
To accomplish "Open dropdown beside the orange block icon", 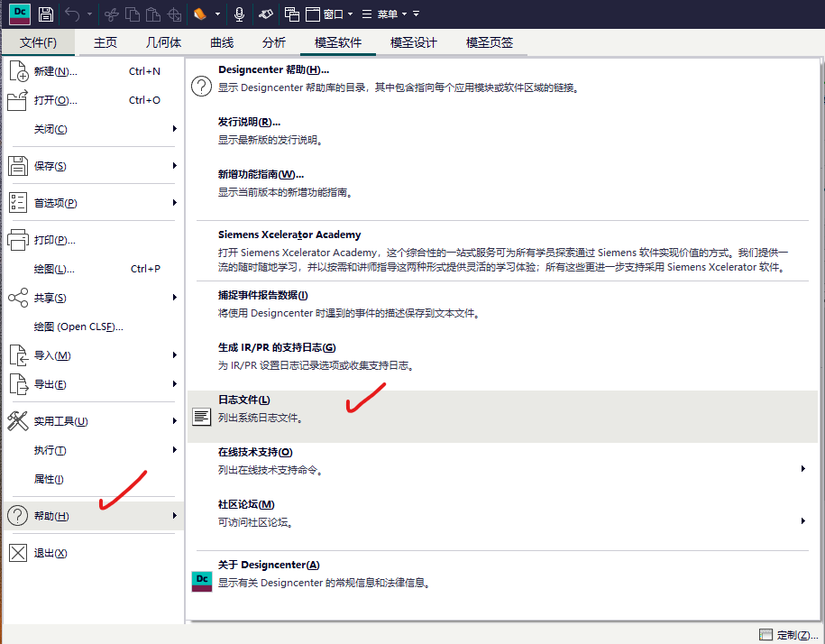I will tap(217, 14).
